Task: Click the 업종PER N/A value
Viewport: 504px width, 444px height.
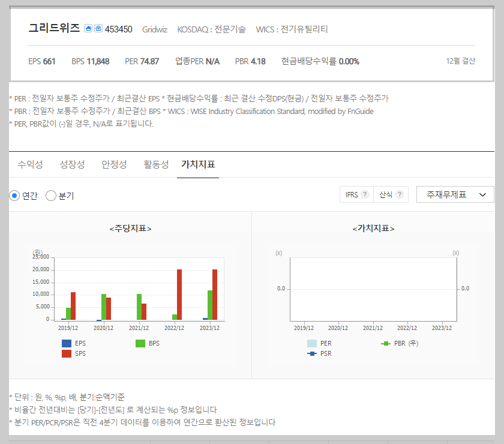Action: (x=197, y=61)
